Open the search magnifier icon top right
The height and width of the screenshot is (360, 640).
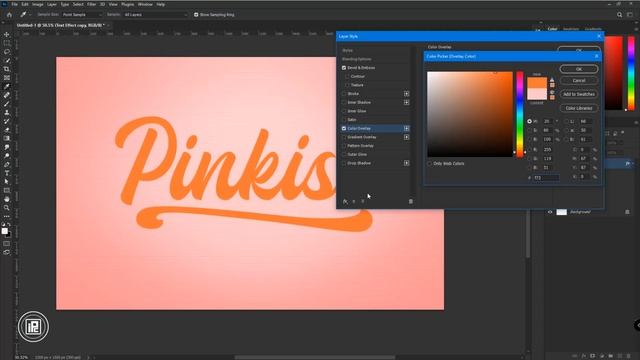coord(619,15)
